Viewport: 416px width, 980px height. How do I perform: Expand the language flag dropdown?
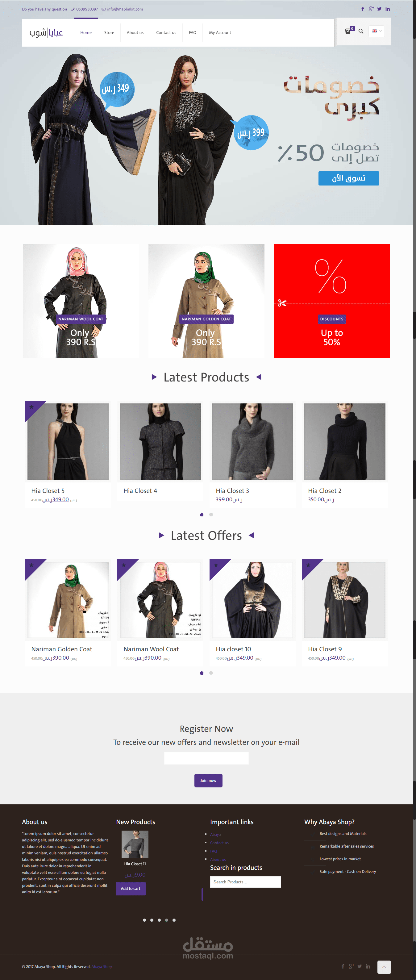pos(376,31)
